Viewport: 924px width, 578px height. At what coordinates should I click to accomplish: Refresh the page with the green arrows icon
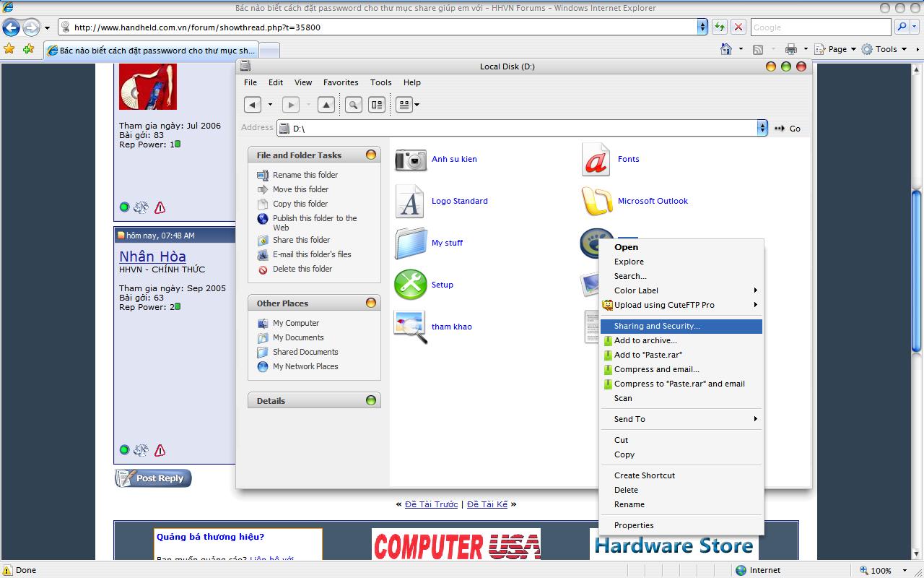pyautogui.click(x=720, y=27)
